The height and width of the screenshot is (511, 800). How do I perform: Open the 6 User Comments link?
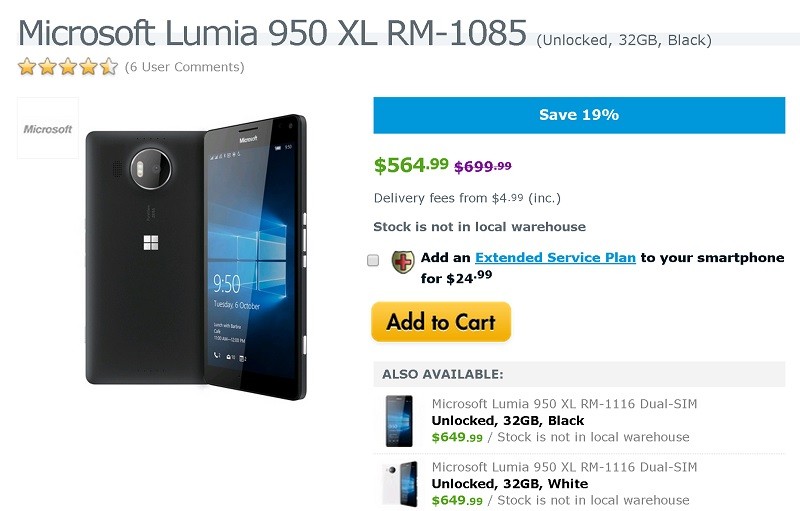[185, 67]
